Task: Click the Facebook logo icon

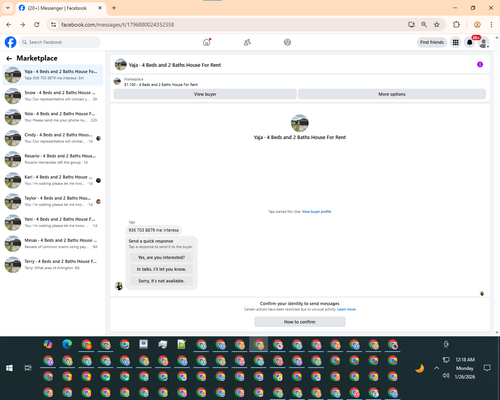Action: pos(10,42)
